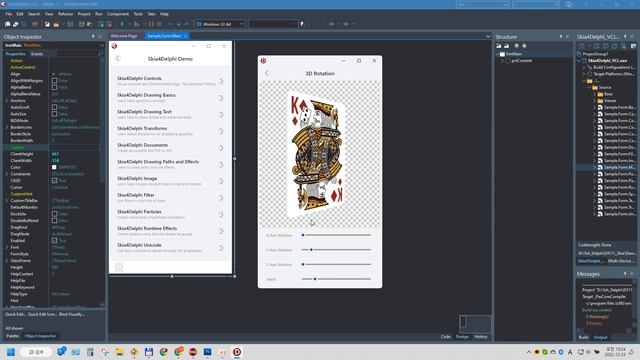Expand the Anchors property
This screenshot has width=640, height=360.
click(x=7, y=100)
